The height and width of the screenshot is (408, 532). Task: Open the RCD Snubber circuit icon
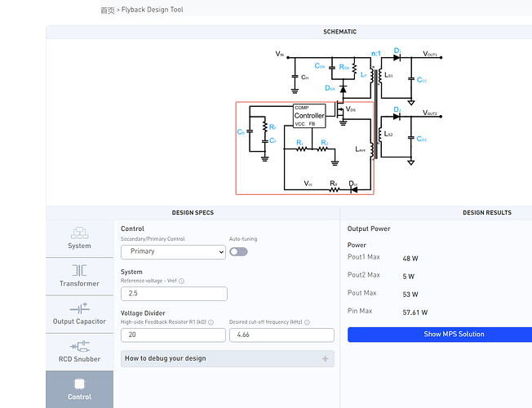coord(79,345)
